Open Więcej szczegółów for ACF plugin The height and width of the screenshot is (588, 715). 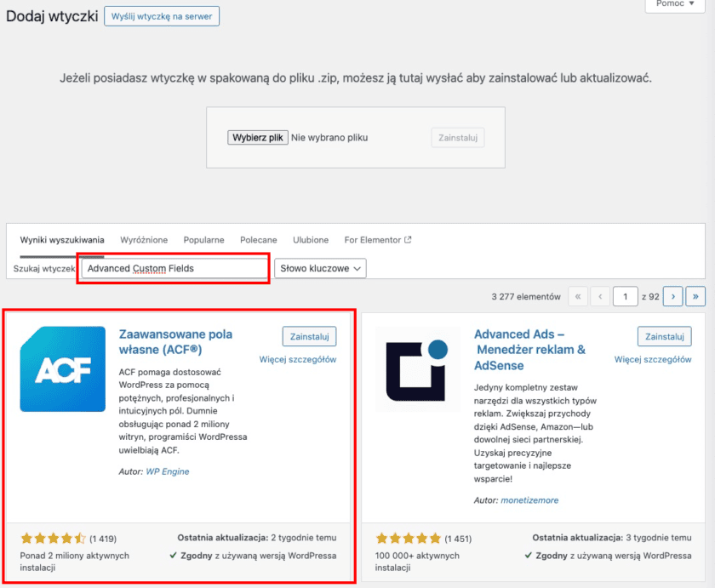[298, 360]
